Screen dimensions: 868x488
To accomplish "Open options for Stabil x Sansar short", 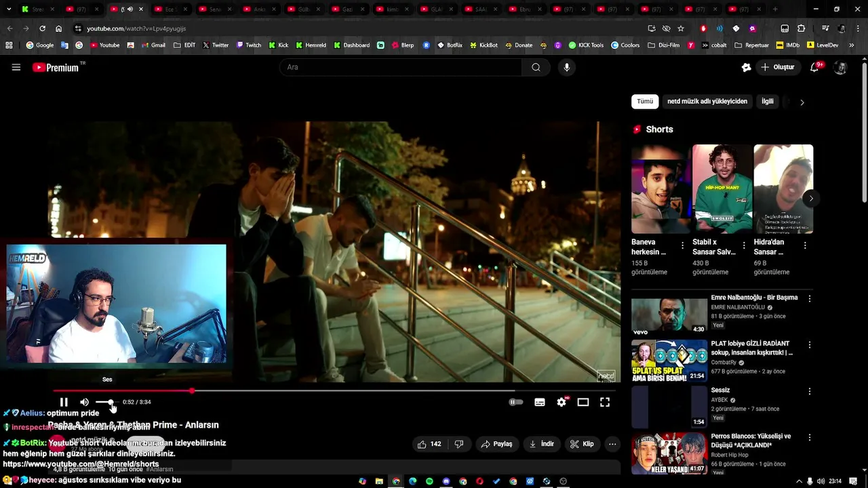I will (x=744, y=245).
